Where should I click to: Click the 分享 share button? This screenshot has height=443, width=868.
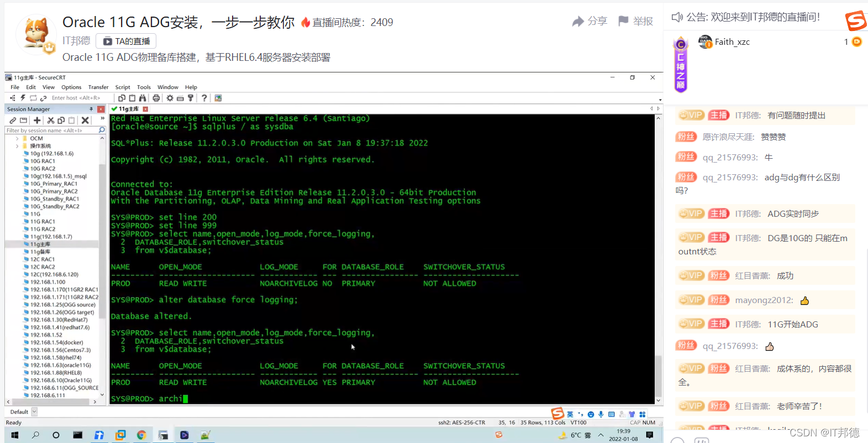pyautogui.click(x=590, y=22)
